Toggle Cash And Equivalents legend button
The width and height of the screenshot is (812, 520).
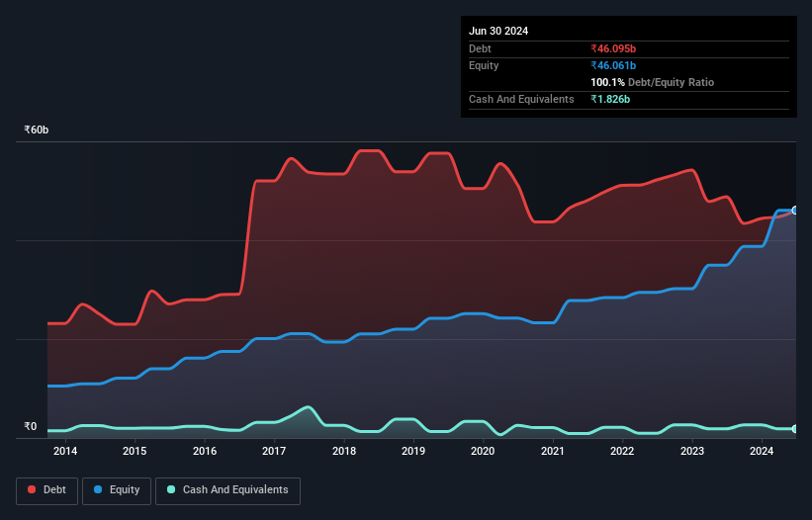click(227, 490)
